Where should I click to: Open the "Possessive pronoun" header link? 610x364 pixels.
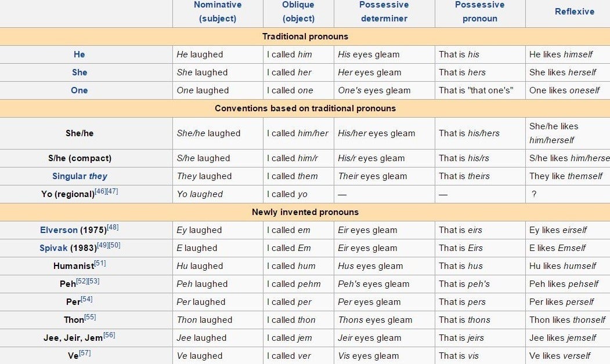479,12
